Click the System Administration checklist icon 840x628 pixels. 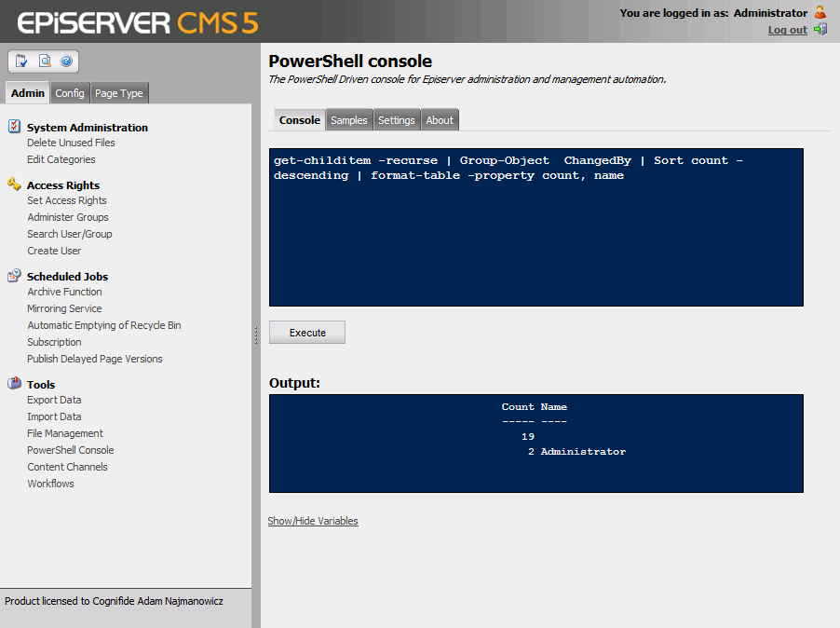[14, 127]
